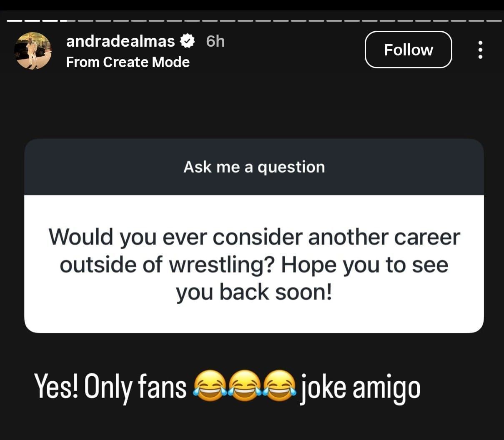Open the three-dot more options menu

click(x=480, y=50)
